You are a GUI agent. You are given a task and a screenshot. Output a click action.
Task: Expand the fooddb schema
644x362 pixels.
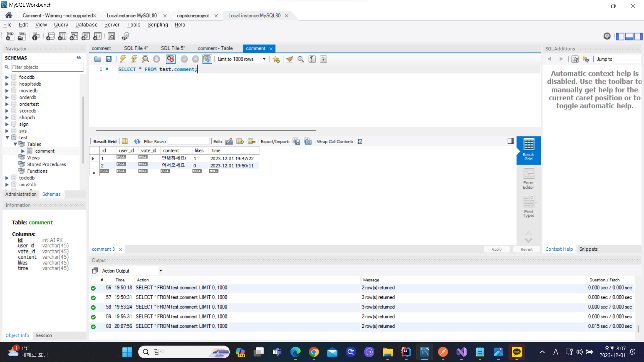(x=7, y=77)
